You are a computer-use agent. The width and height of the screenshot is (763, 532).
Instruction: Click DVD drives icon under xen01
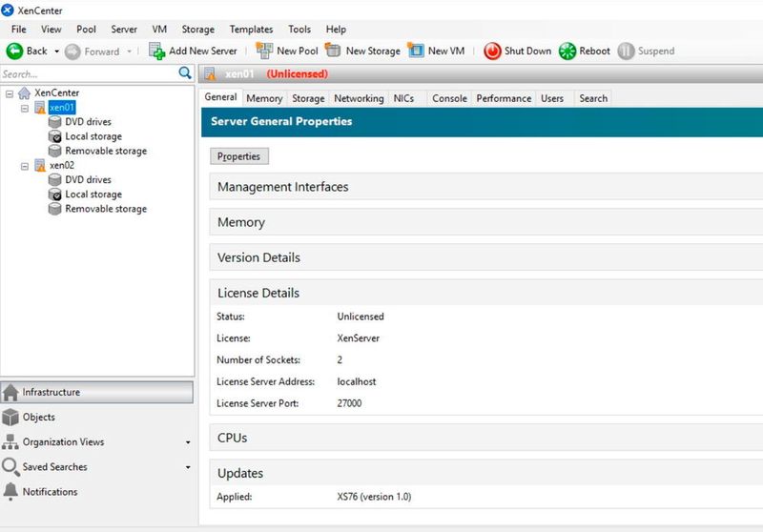click(55, 122)
